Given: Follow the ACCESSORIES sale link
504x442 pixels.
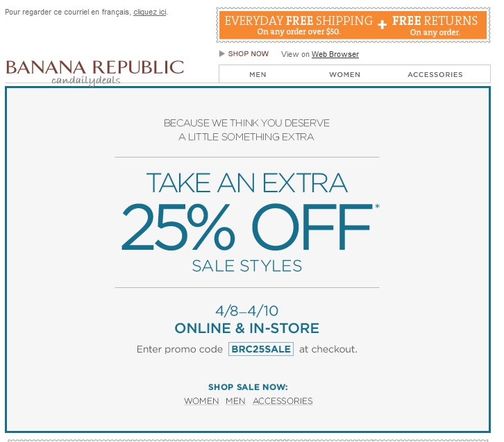Looking at the screenshot, I should (x=283, y=401).
